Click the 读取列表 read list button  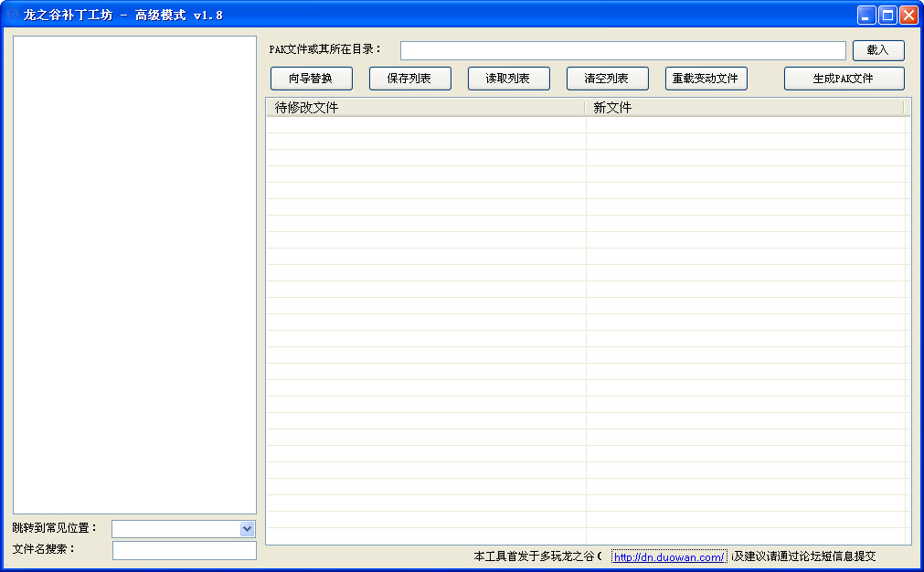(508, 79)
